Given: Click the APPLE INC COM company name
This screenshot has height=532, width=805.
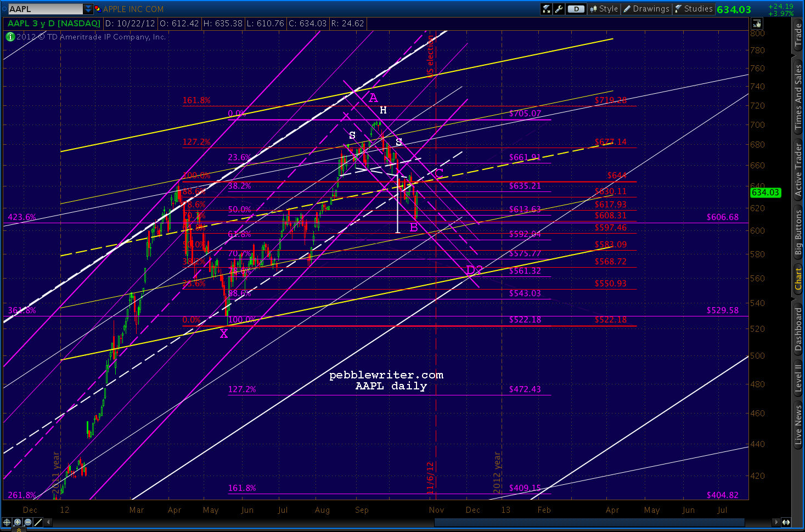Looking at the screenshot, I should tap(133, 9).
